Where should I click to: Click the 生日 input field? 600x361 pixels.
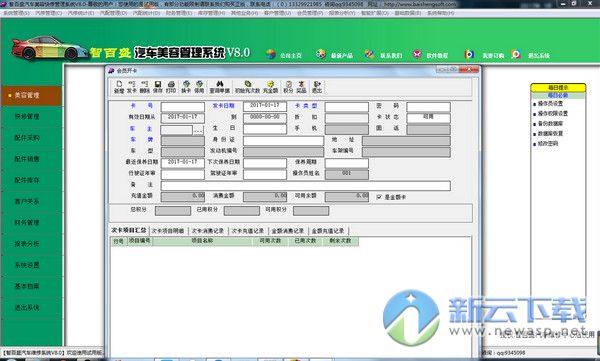[265, 129]
